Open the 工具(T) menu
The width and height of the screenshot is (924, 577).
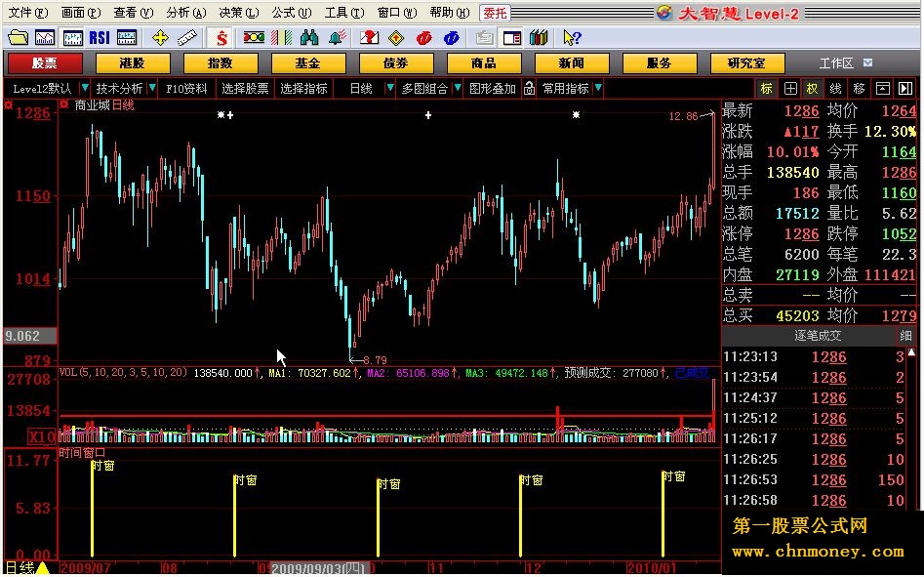tap(344, 13)
